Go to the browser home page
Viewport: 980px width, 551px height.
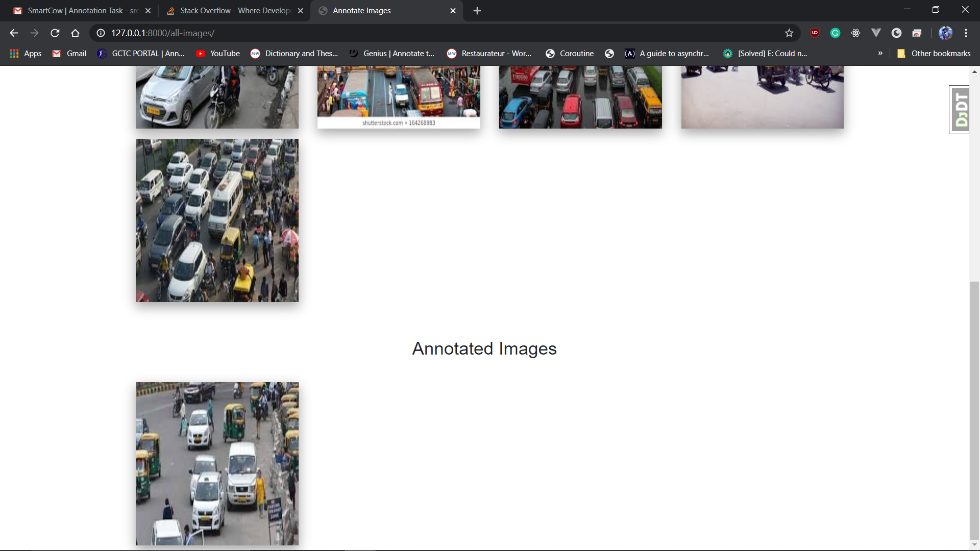point(75,33)
